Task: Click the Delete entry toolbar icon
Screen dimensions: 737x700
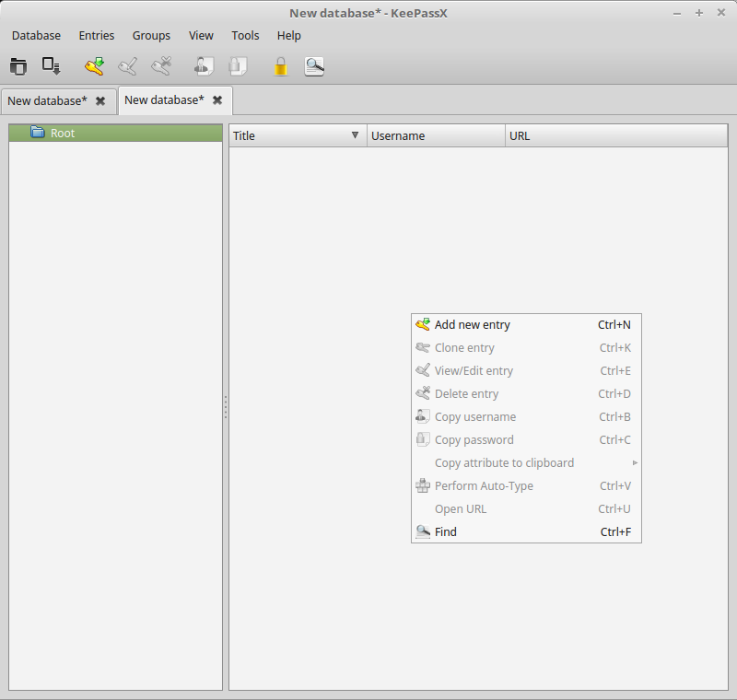Action: [x=161, y=66]
